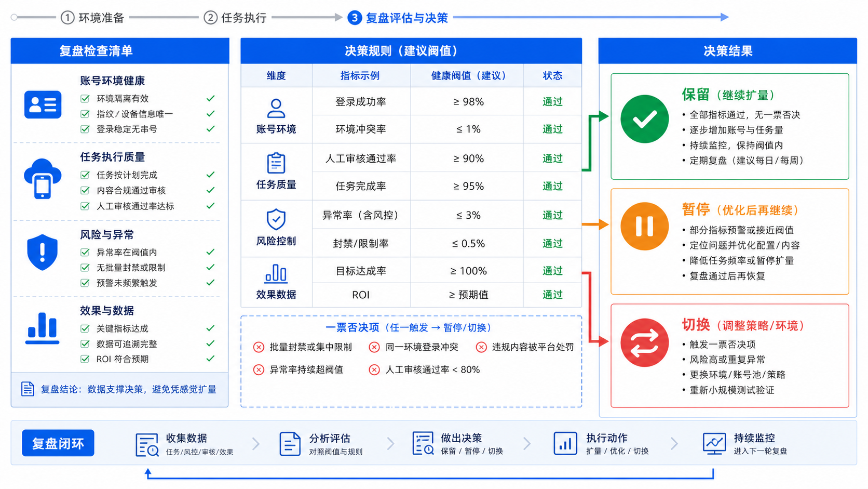Click the chevron after 分析评估
This screenshot has width=868, height=489.
coord(390,444)
